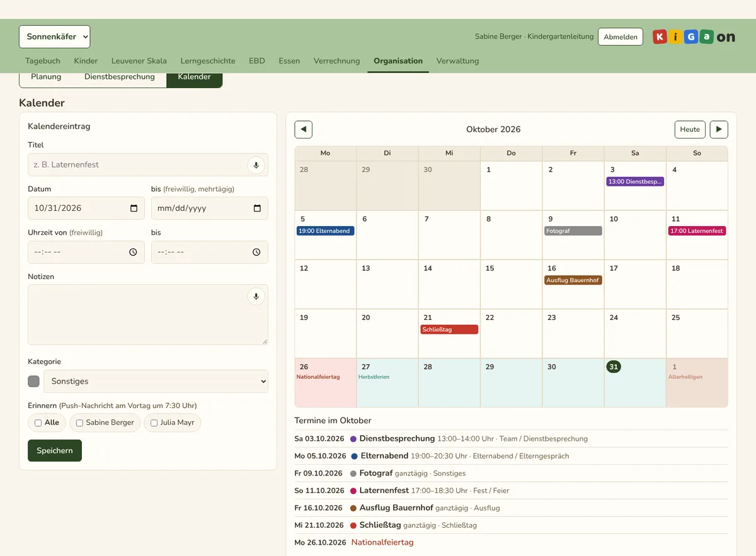Click the Speichern button
The width and height of the screenshot is (756, 556).
click(x=55, y=451)
